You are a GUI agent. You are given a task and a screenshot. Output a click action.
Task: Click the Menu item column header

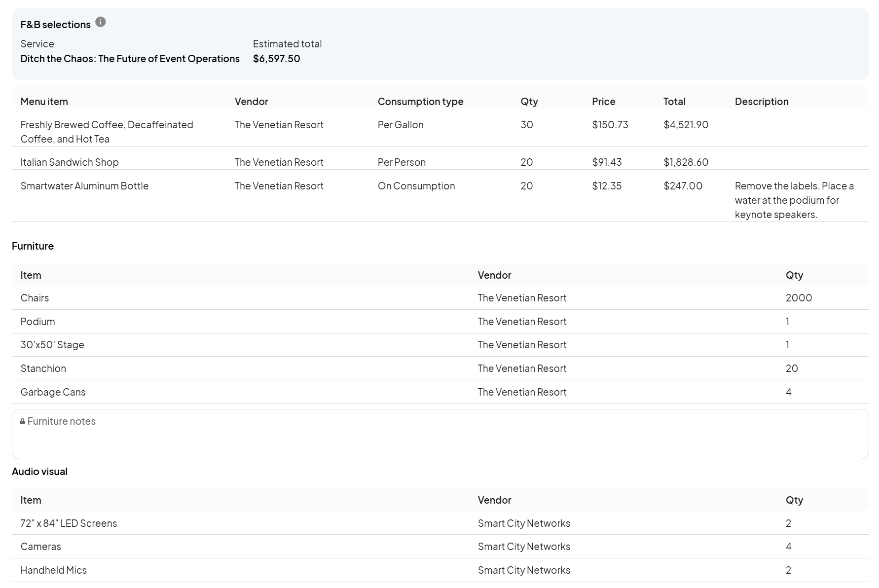pyautogui.click(x=44, y=102)
